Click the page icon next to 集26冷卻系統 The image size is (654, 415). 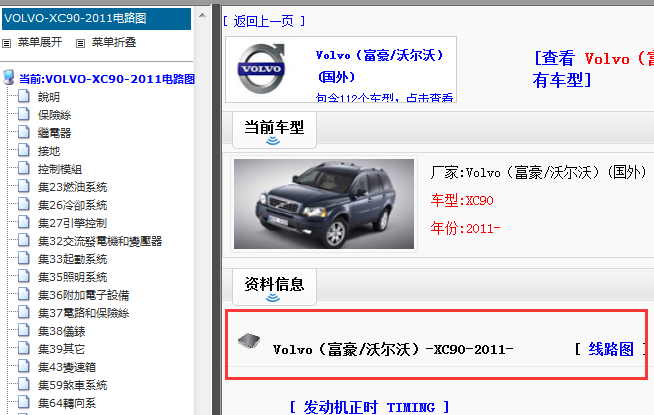click(24, 204)
